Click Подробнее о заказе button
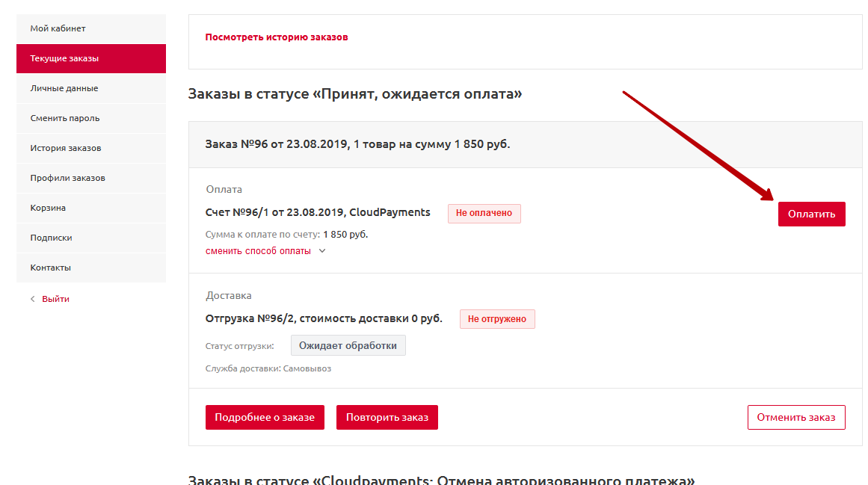868x485 pixels. (265, 418)
